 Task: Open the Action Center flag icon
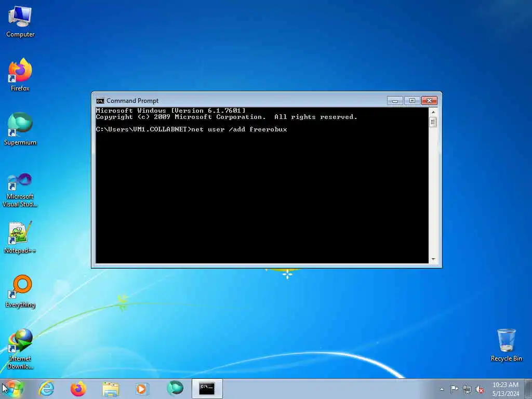[x=454, y=389]
